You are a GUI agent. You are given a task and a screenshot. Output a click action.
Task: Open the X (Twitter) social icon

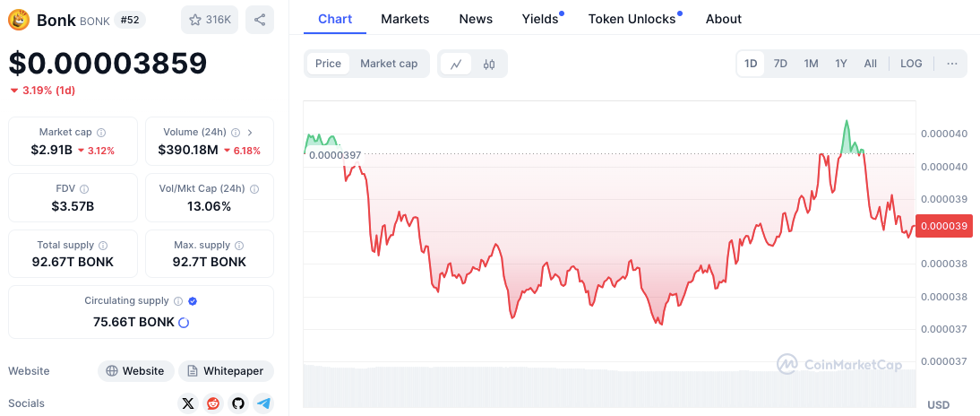pos(187,403)
